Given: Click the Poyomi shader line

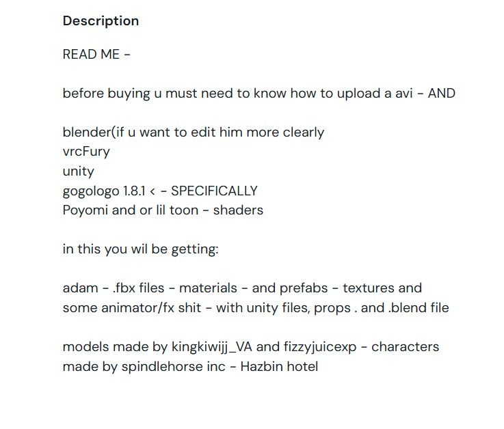Looking at the screenshot, I should (163, 210).
